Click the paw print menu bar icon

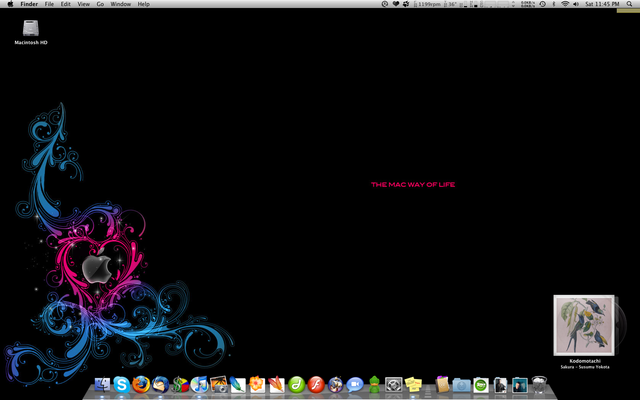point(406,4)
